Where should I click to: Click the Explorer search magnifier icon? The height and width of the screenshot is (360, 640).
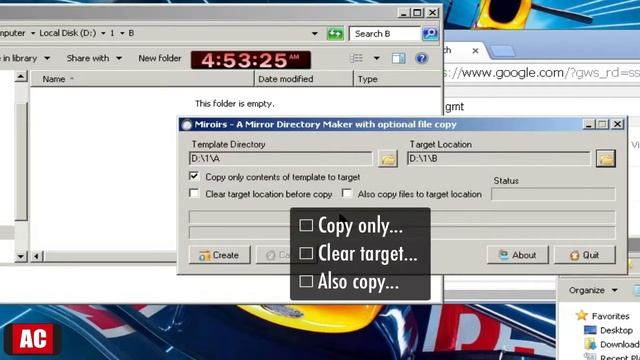coord(430,33)
